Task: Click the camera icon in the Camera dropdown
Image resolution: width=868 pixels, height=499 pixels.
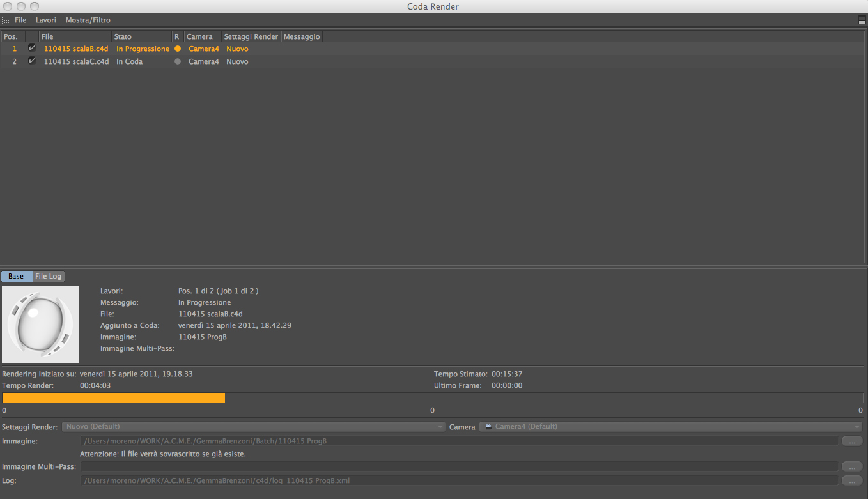Action: coord(488,426)
